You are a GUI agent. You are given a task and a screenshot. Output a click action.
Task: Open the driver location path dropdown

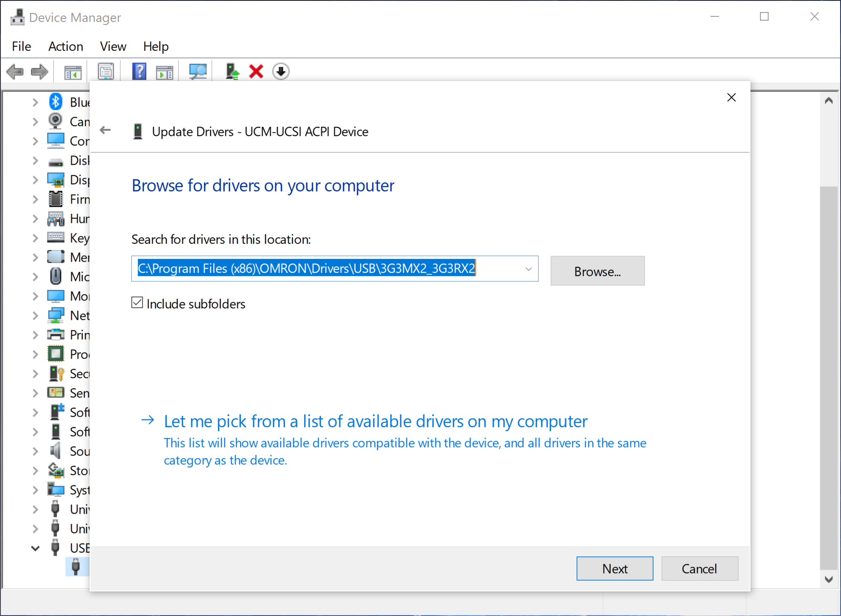pos(528,269)
